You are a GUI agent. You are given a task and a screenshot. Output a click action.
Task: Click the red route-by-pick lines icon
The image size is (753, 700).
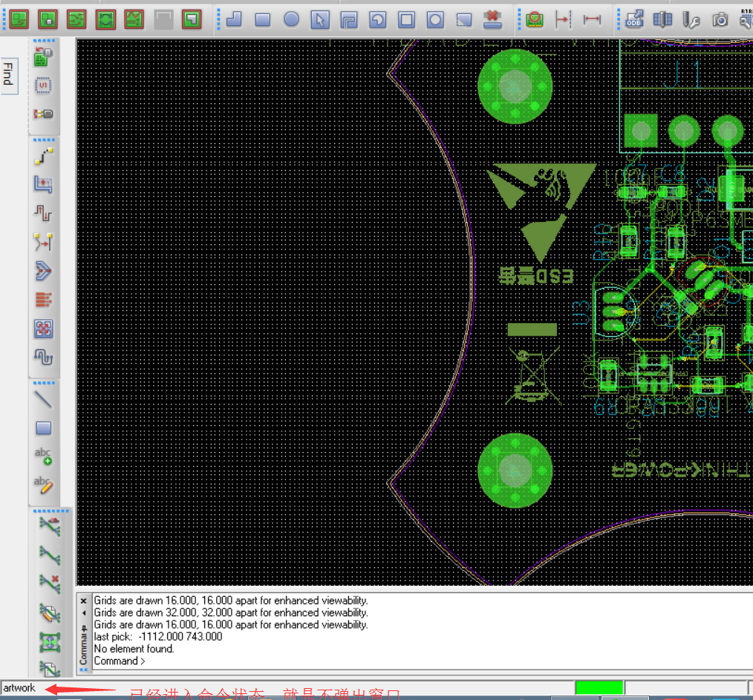click(44, 300)
